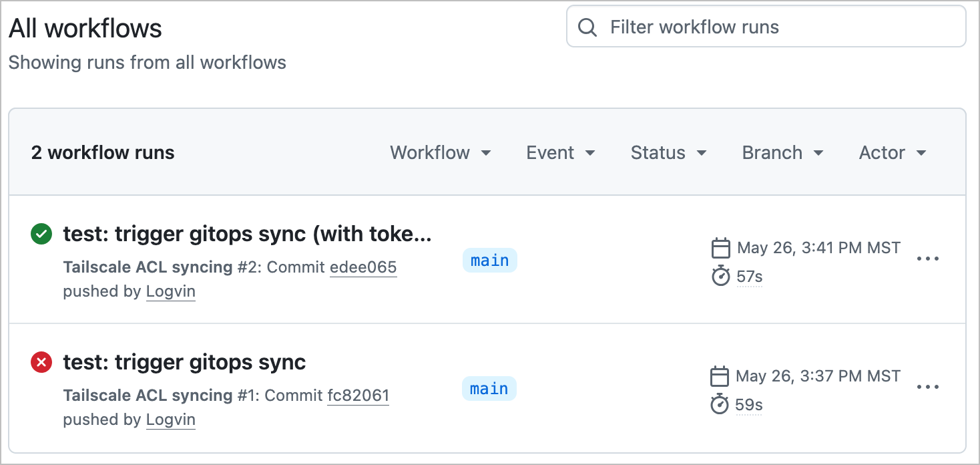
Task: Open the Workflow filter dropdown
Action: (441, 152)
